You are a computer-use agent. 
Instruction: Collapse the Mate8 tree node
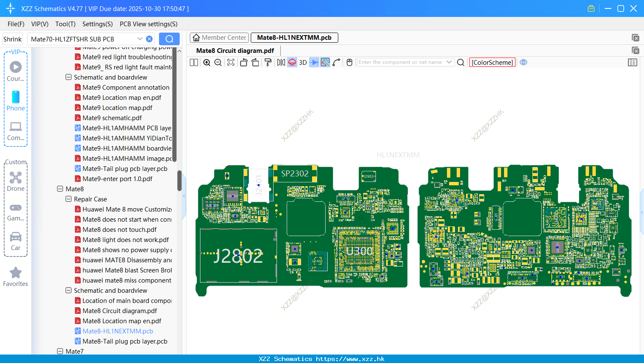coord(60,189)
